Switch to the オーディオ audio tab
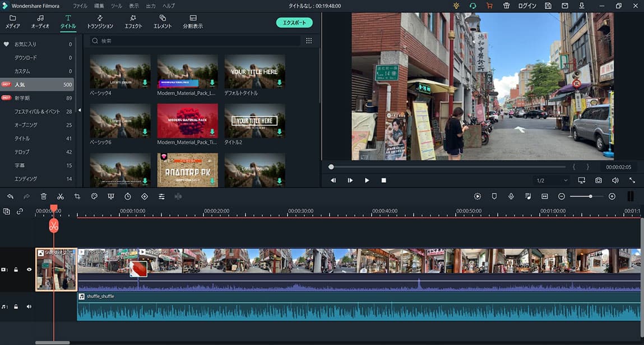This screenshot has width=644, height=345. 40,22
